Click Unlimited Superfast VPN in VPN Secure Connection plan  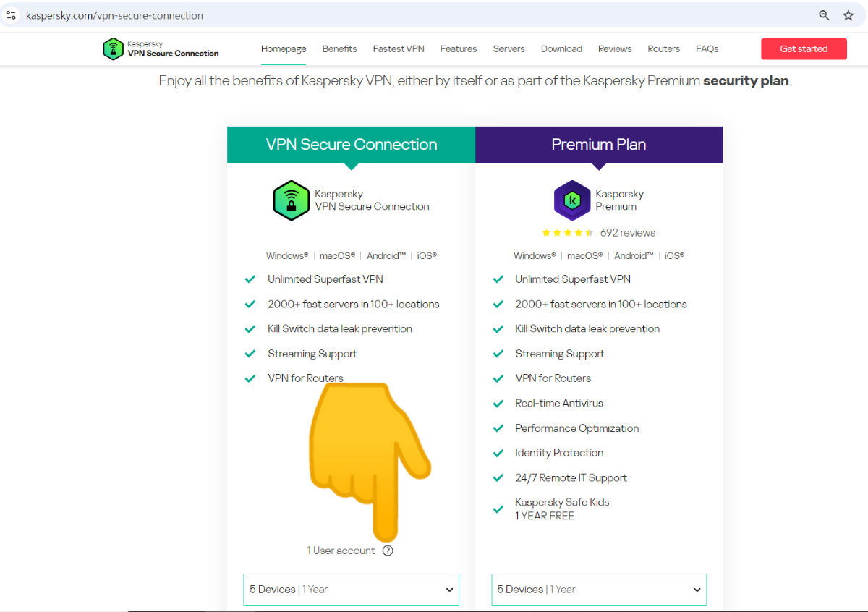tap(325, 279)
